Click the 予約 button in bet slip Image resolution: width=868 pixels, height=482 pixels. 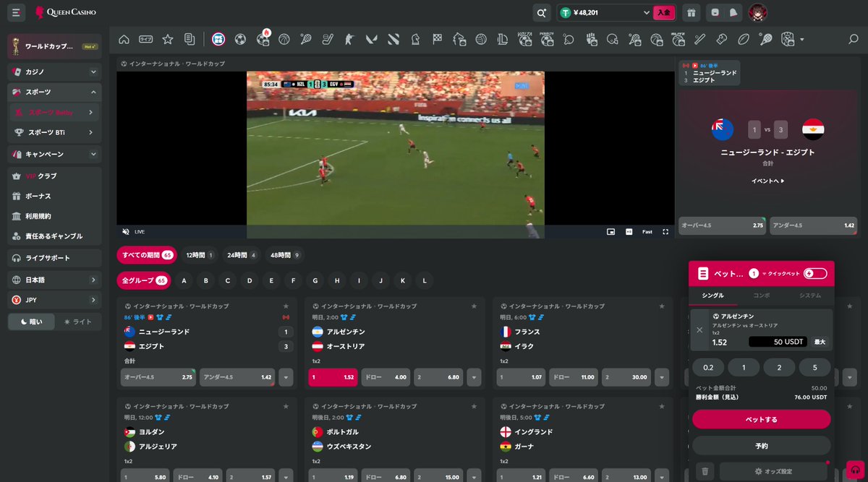(761, 445)
